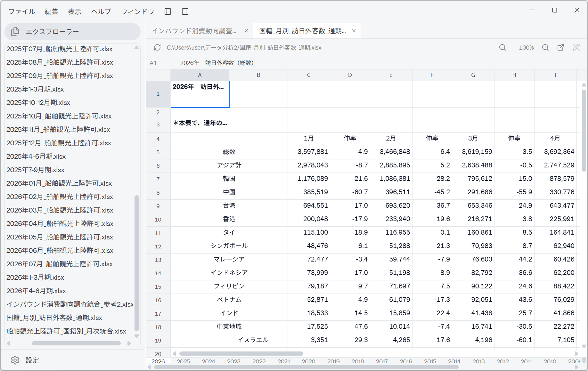
Task: Reload the opened spreadsheet file
Action: [x=157, y=47]
